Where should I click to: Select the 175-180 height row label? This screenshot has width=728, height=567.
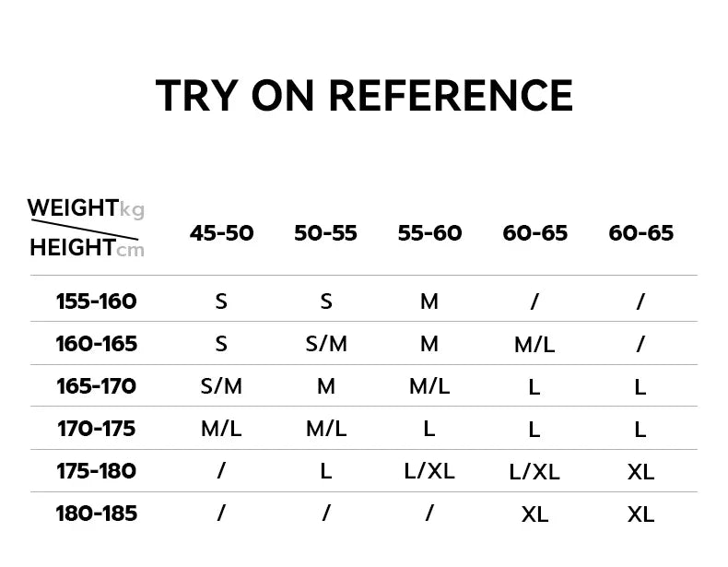pos(96,471)
